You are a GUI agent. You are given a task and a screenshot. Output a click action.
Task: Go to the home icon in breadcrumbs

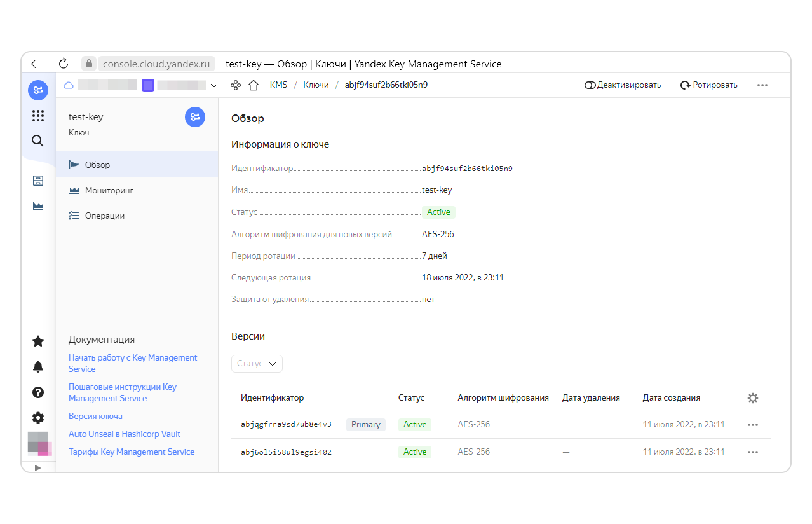tap(254, 85)
